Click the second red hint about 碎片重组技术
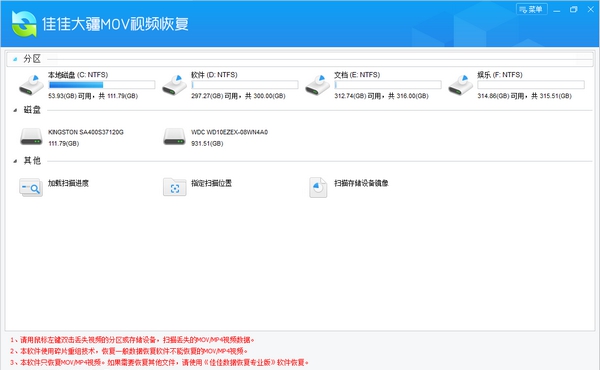 129,351
